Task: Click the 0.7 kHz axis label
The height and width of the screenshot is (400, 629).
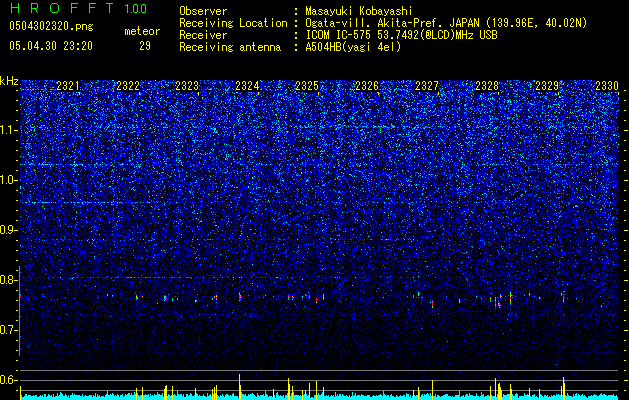Action: (8, 330)
